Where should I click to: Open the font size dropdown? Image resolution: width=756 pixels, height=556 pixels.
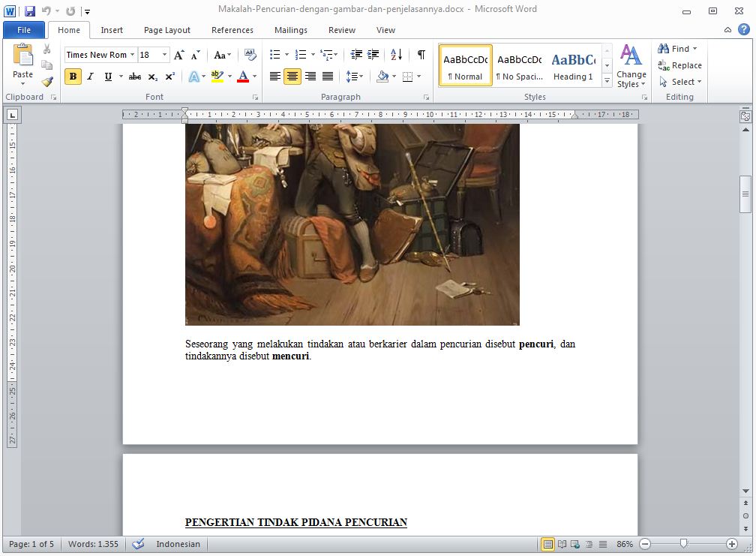[x=164, y=55]
